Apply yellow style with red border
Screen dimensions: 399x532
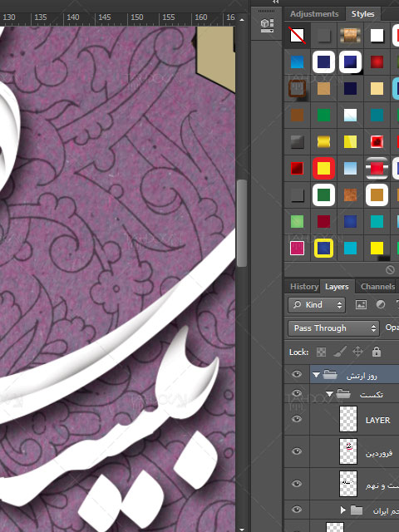[x=323, y=168]
